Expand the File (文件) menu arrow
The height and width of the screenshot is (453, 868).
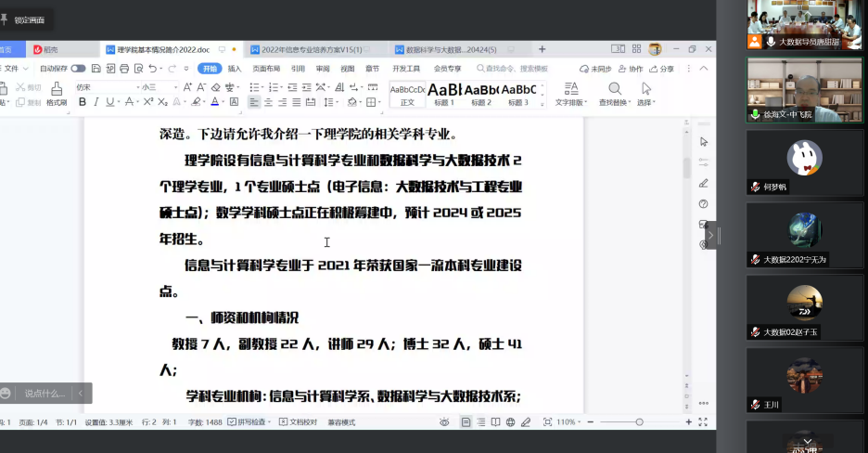coord(25,69)
